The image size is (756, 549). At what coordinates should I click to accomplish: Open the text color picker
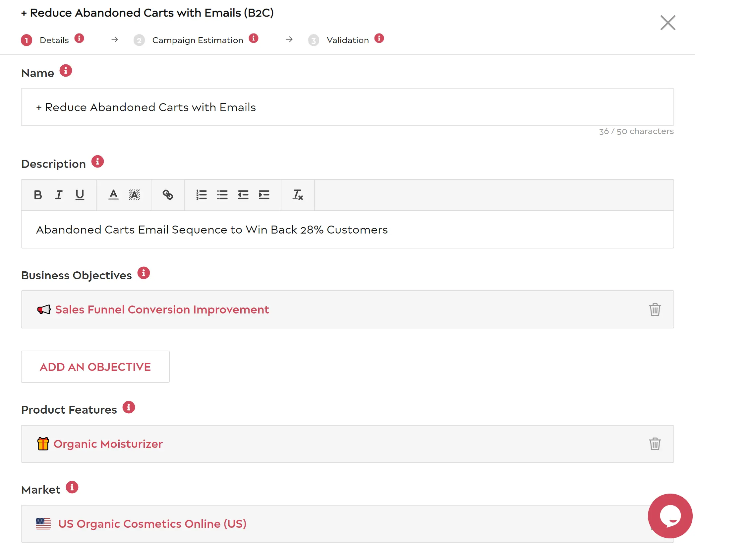114,195
